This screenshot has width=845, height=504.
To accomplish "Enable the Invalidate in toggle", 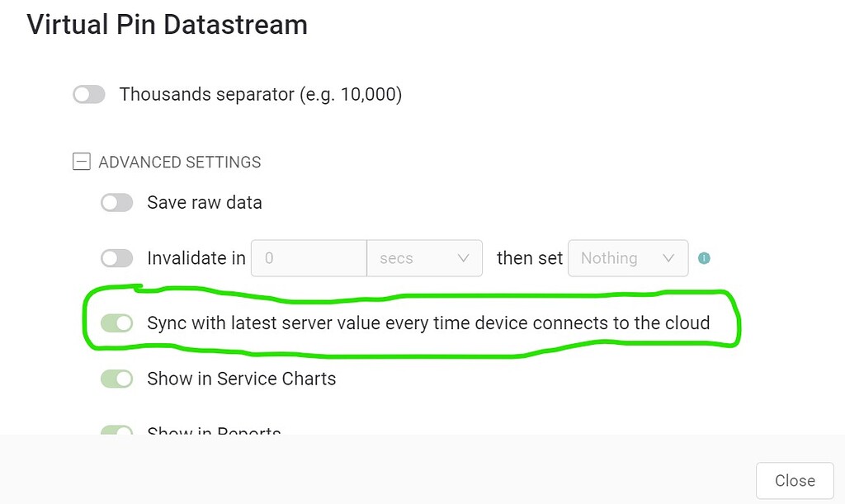I will point(116,258).
